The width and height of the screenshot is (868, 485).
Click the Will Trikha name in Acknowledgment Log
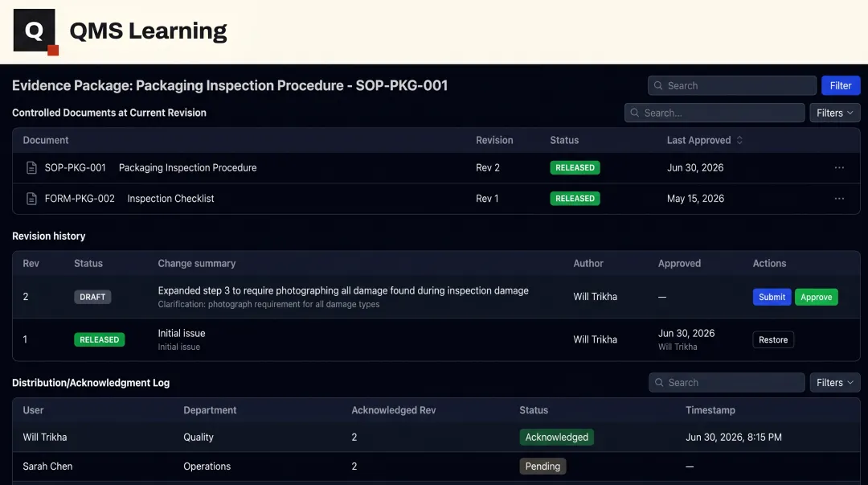tap(45, 438)
